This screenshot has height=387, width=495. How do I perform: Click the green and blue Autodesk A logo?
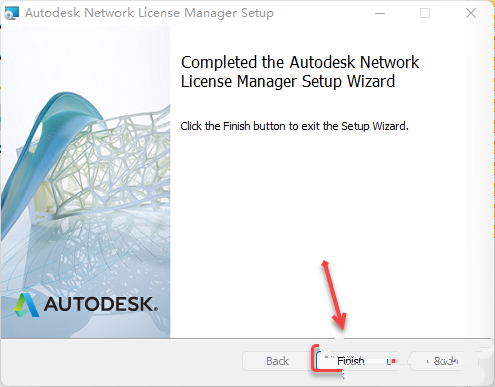[27, 305]
